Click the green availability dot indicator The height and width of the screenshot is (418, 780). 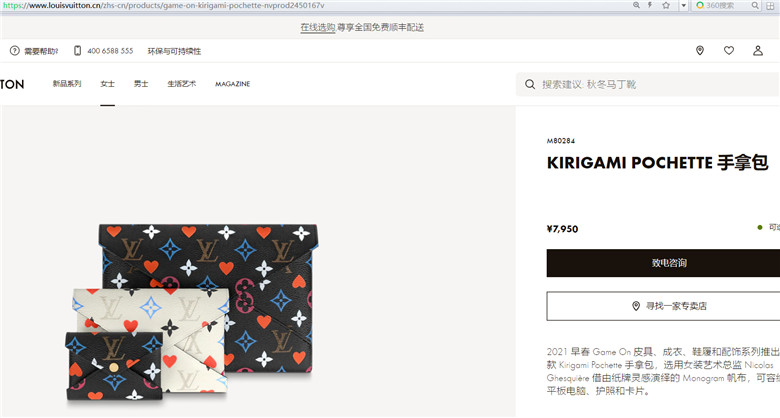[760, 227]
